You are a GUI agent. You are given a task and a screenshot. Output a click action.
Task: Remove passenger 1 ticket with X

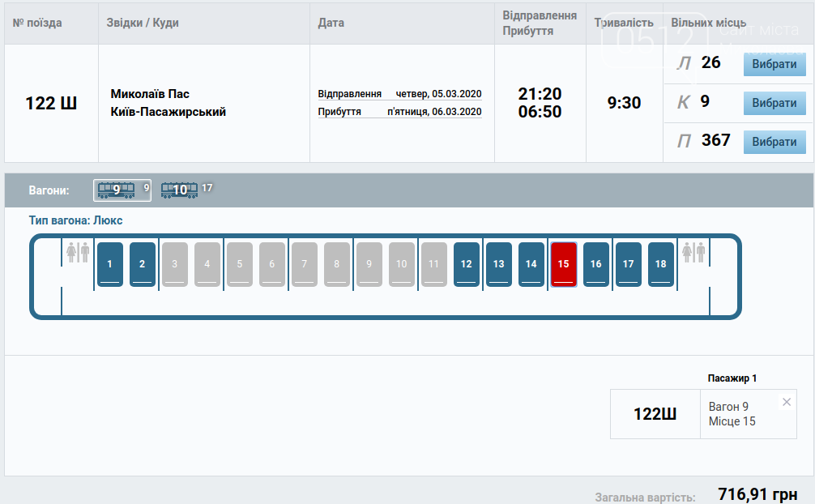pyautogui.click(x=787, y=402)
